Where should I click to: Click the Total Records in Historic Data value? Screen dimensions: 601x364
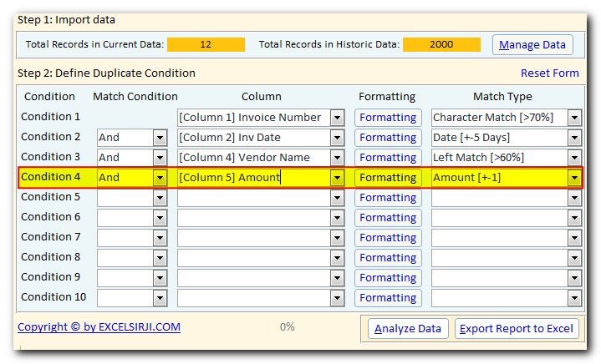click(441, 44)
